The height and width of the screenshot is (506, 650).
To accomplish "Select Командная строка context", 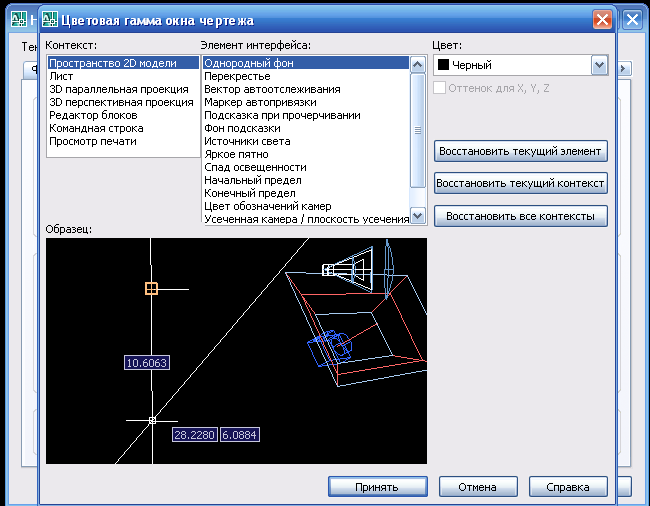I will pos(123,128).
